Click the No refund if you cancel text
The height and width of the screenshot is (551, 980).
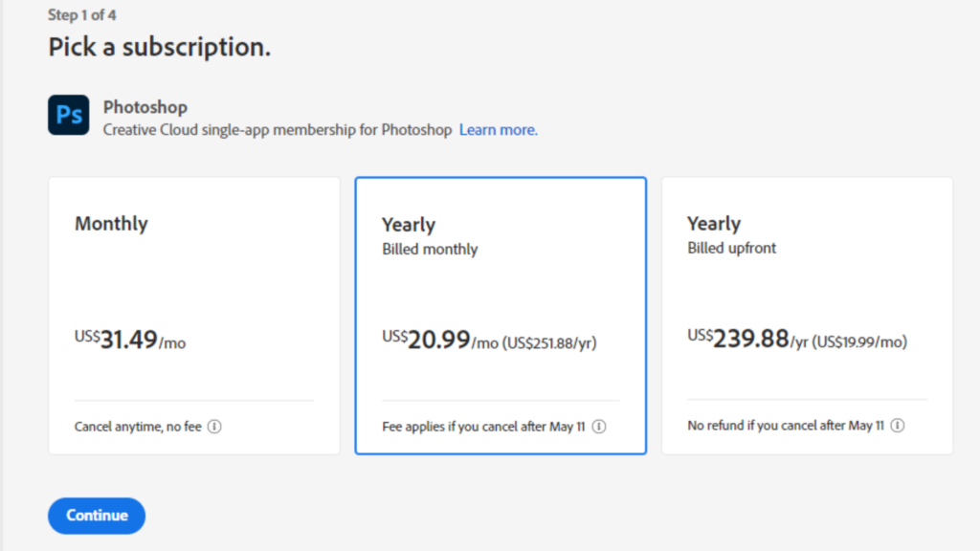point(786,426)
